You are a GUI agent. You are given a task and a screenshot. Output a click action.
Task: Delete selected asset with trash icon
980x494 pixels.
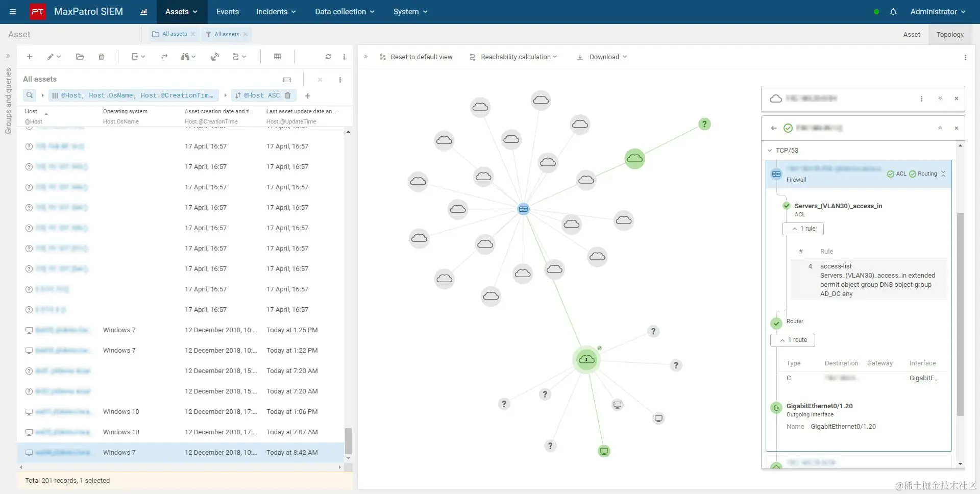pyautogui.click(x=101, y=57)
